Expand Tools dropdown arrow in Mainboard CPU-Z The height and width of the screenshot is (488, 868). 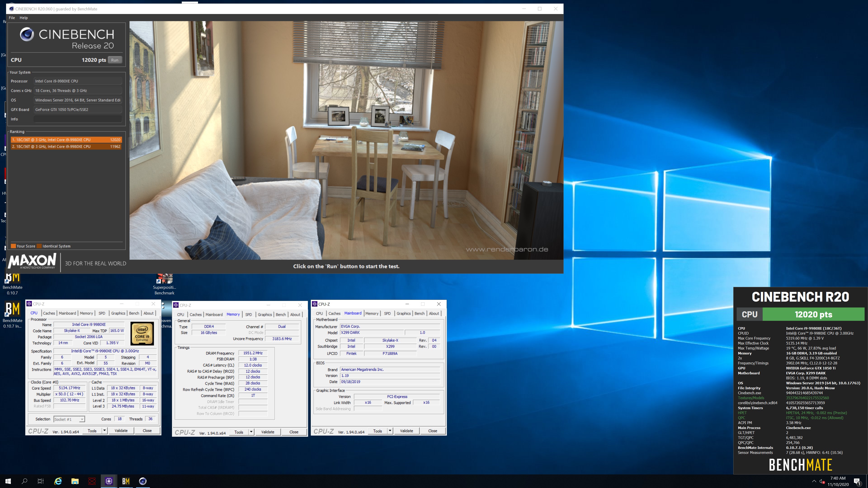(390, 431)
